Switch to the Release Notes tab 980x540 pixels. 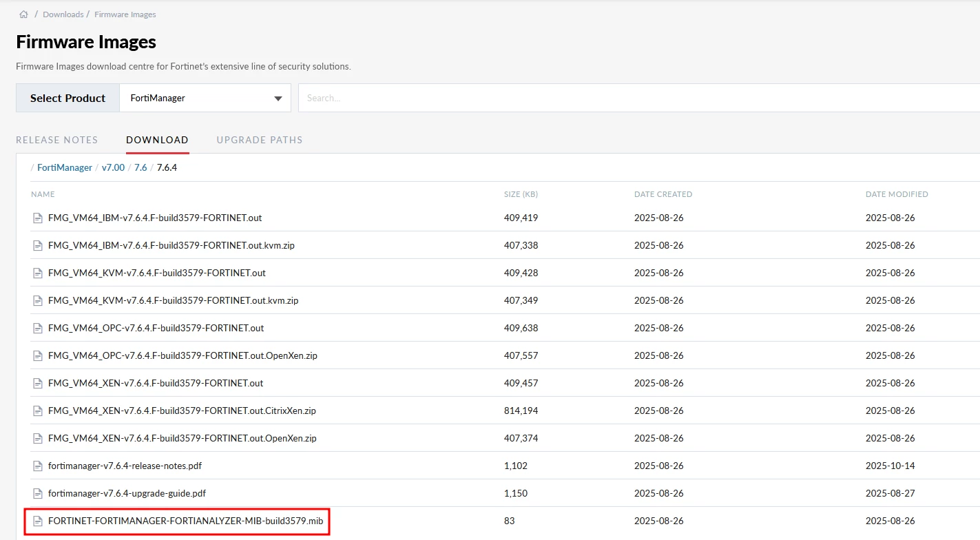[x=57, y=140]
